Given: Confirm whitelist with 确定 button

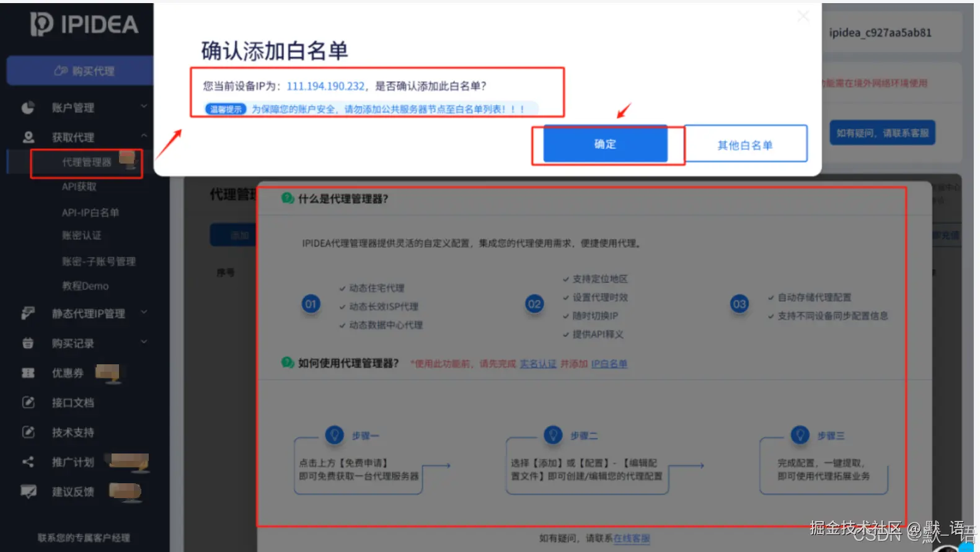Looking at the screenshot, I should 606,144.
